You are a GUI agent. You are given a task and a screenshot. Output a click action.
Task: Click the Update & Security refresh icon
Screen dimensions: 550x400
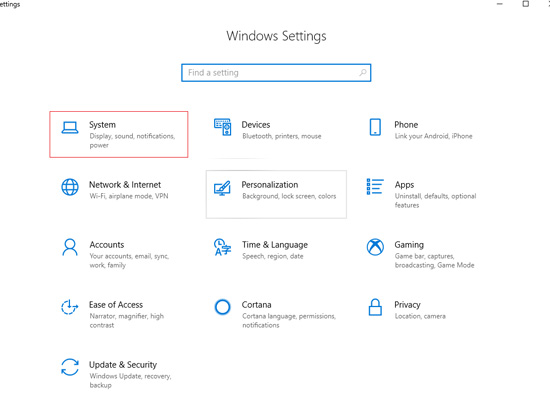70,367
